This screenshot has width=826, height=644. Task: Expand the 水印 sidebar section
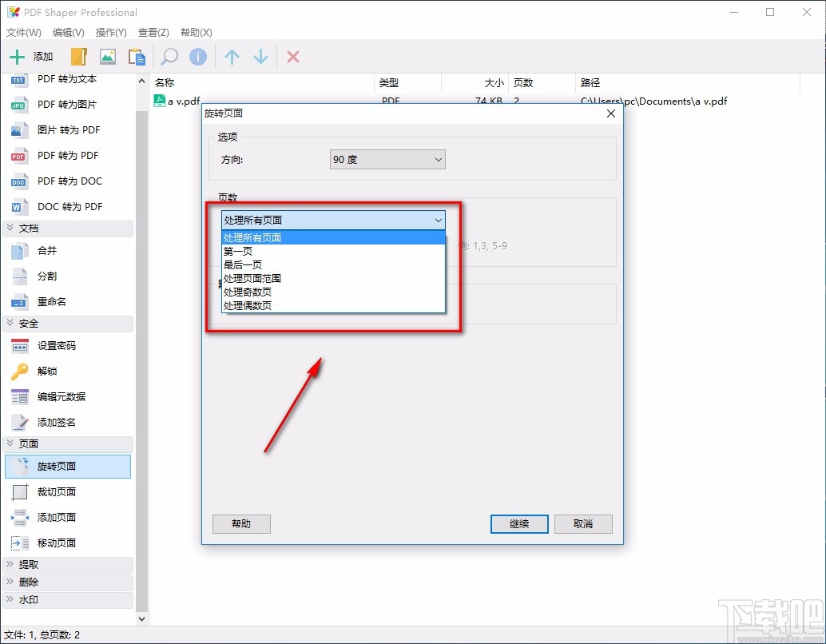[x=68, y=600]
